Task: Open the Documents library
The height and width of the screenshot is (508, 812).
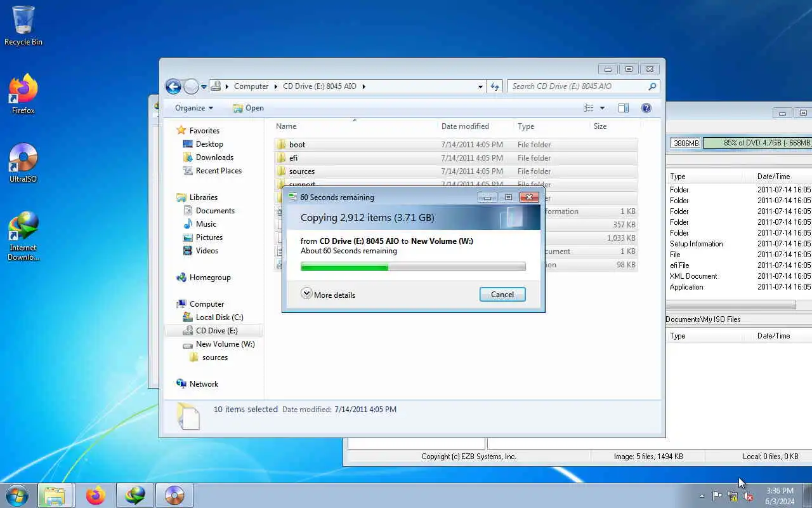Action: (215, 211)
